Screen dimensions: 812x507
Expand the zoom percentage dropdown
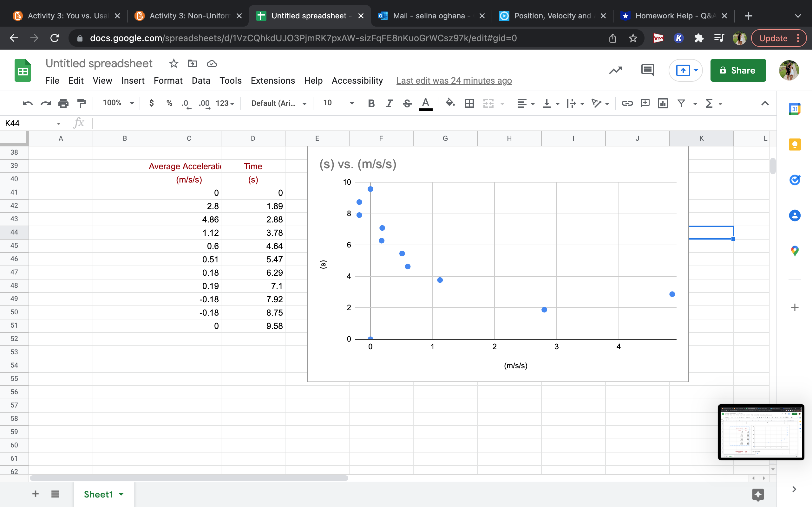point(117,103)
